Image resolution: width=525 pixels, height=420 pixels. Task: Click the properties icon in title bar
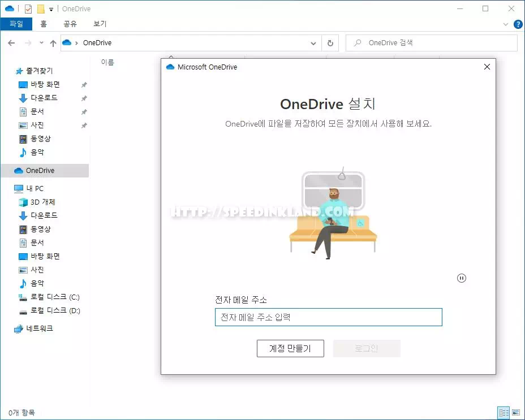(28, 9)
